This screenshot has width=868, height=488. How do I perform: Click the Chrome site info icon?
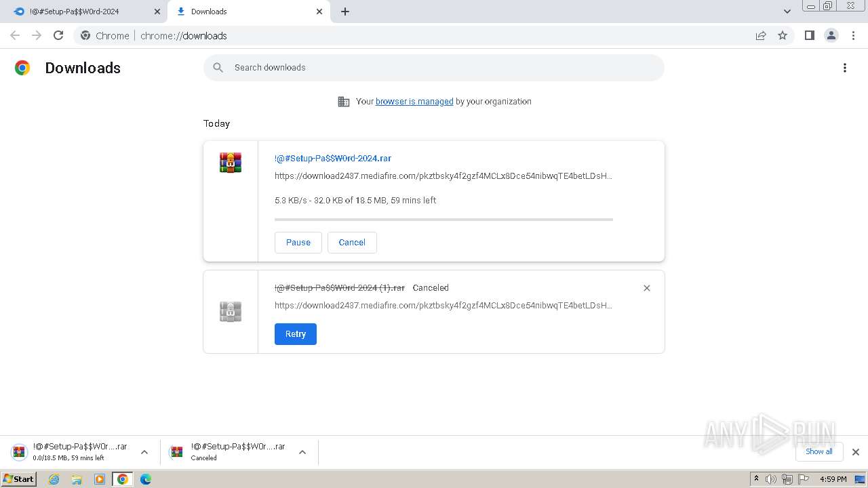coord(85,35)
